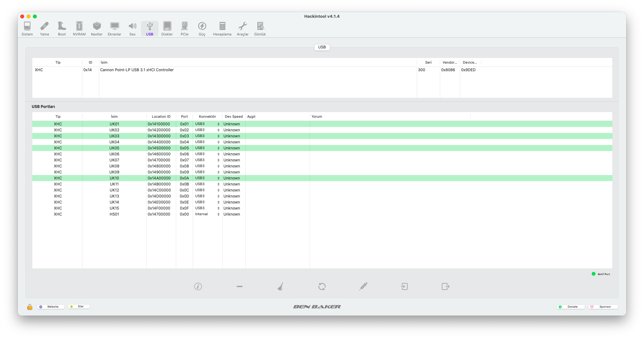Click the Konnektör column header
Image resolution: width=644 pixels, height=339 pixels.
[x=208, y=116]
